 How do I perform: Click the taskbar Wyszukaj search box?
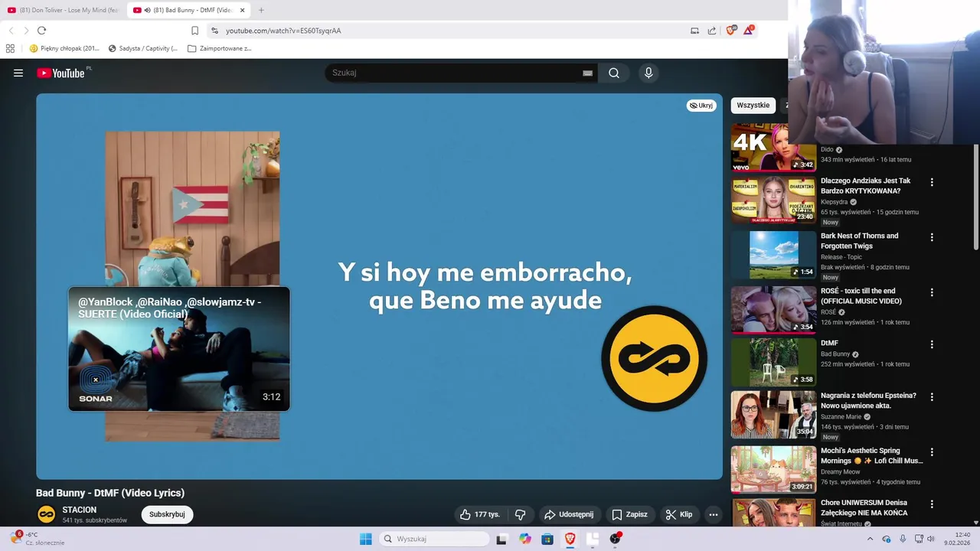tap(435, 539)
